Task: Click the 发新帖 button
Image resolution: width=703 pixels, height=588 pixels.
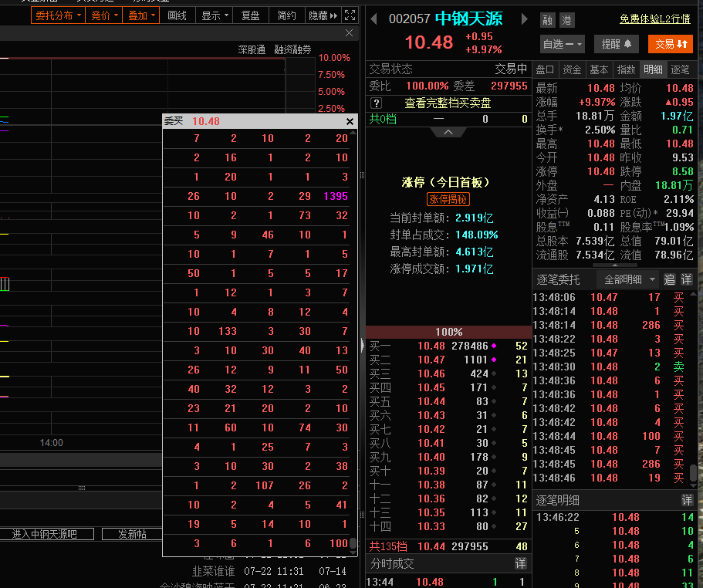Action: pos(132,534)
